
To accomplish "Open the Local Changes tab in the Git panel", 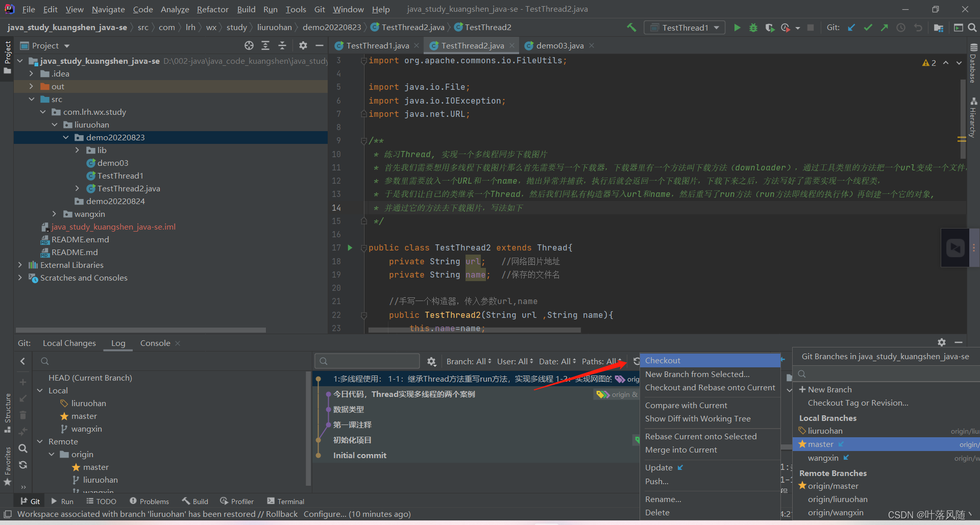I will click(x=69, y=343).
